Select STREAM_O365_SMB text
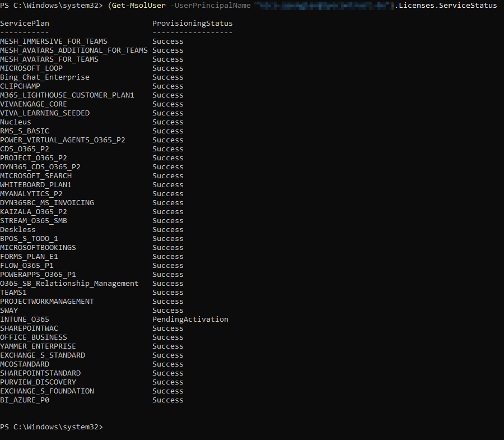Screen dimensions: 504x440 (34, 221)
